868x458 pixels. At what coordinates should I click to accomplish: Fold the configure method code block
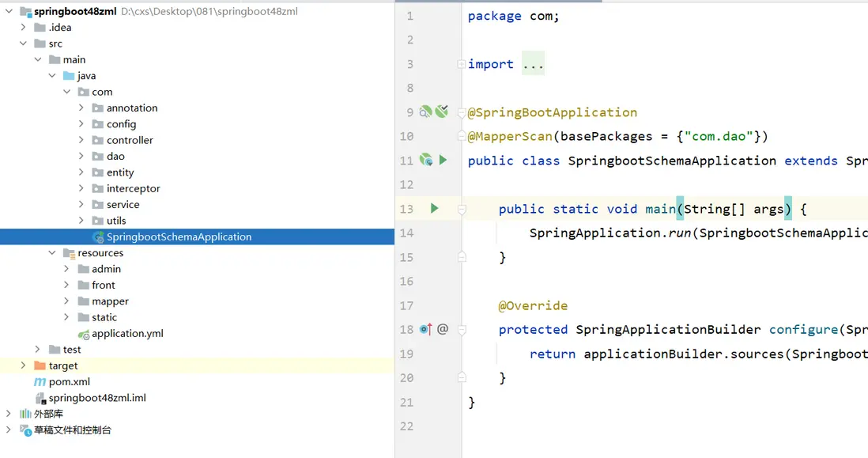(462, 330)
